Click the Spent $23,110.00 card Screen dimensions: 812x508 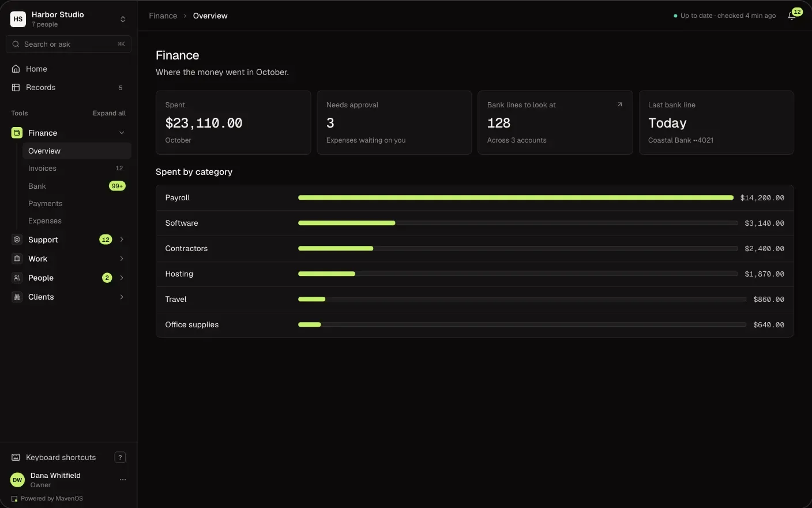233,122
